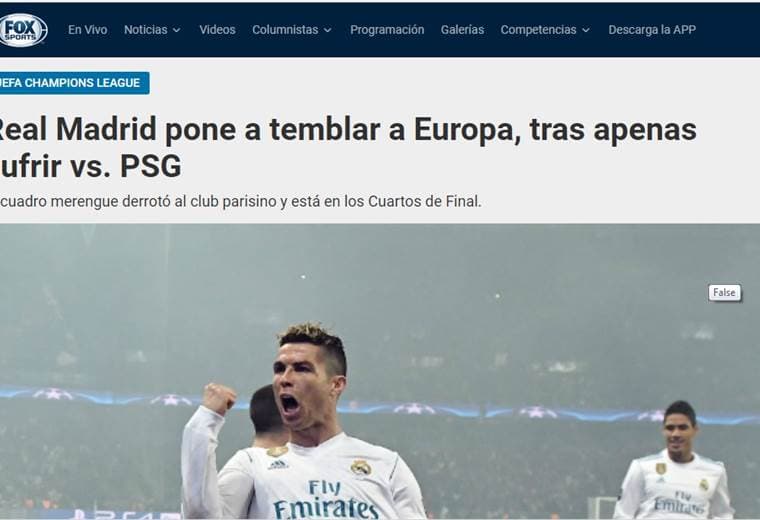
Task: Go to the Videos page
Action: coord(217,30)
